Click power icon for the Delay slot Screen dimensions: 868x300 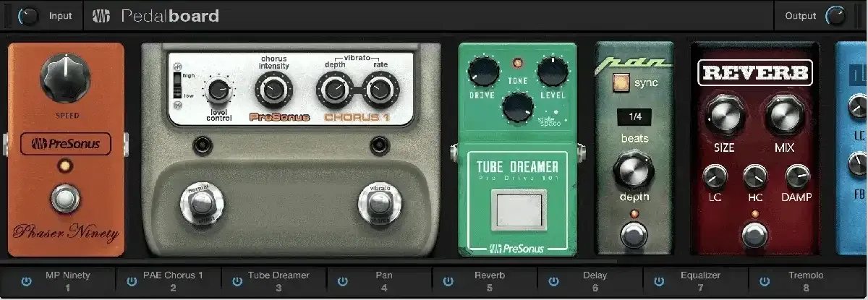tap(554, 281)
